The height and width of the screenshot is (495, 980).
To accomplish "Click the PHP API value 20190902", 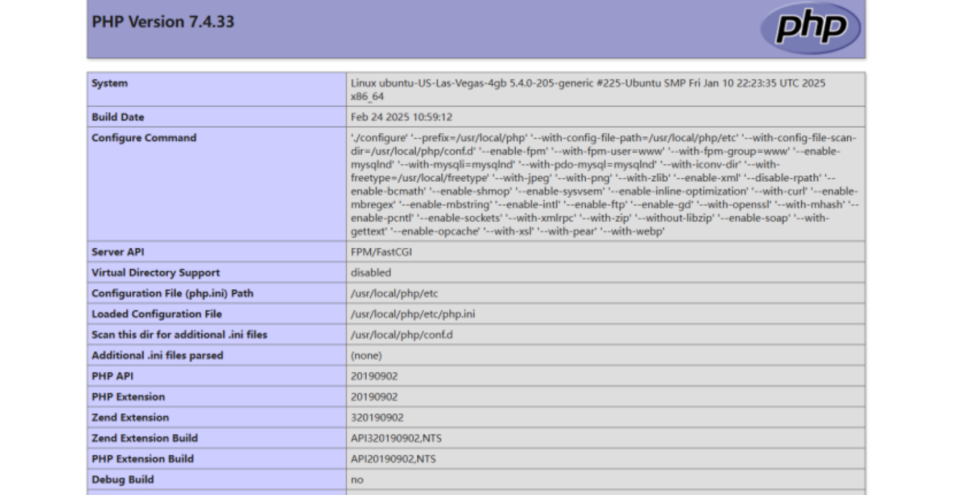I will pyautogui.click(x=374, y=376).
